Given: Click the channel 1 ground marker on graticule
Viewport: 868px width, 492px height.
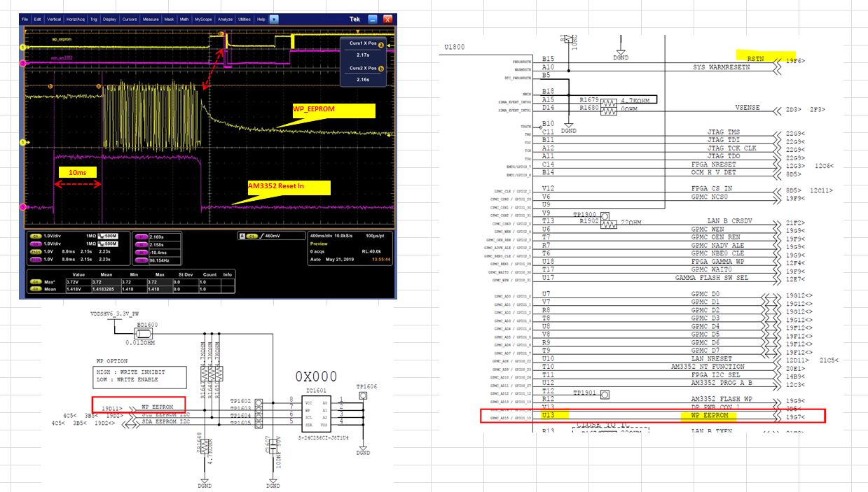Looking at the screenshot, I should tap(23, 143).
